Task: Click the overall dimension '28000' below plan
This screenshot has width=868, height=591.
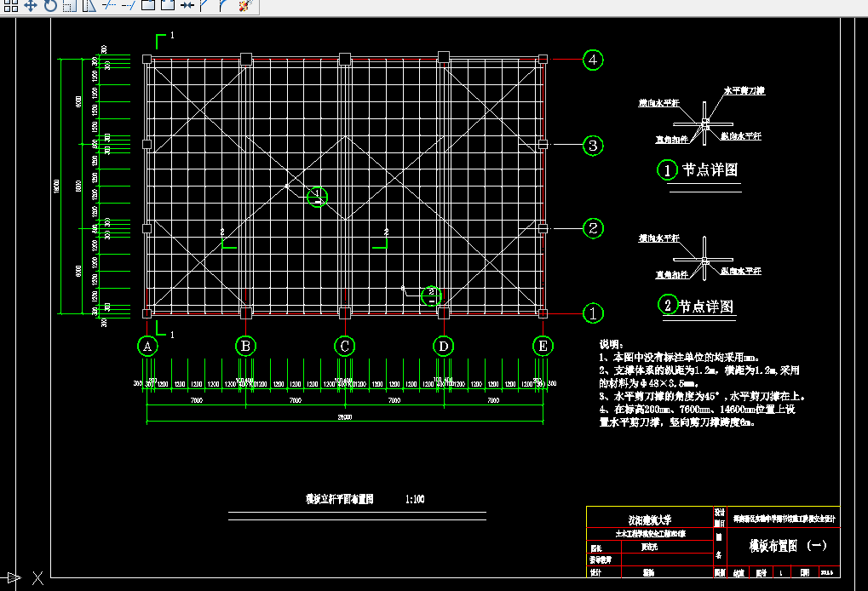Action: click(345, 417)
